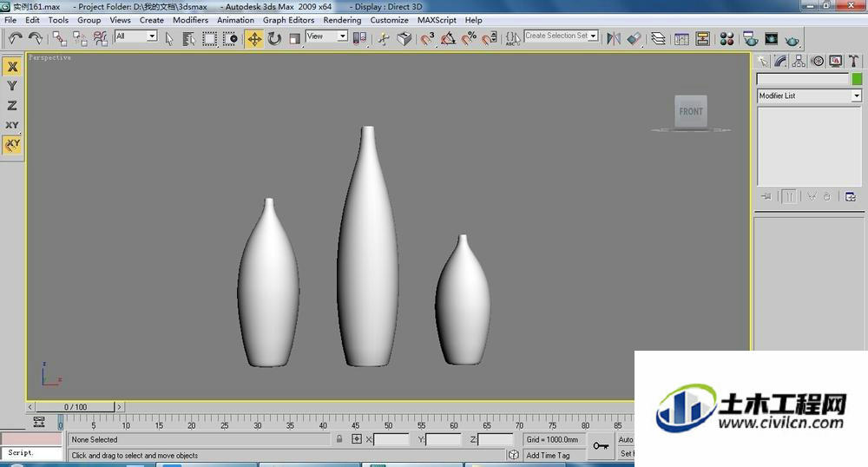Screen dimensions: 868x467
Task: Open the Modifiers menu
Action: pyautogui.click(x=190, y=20)
